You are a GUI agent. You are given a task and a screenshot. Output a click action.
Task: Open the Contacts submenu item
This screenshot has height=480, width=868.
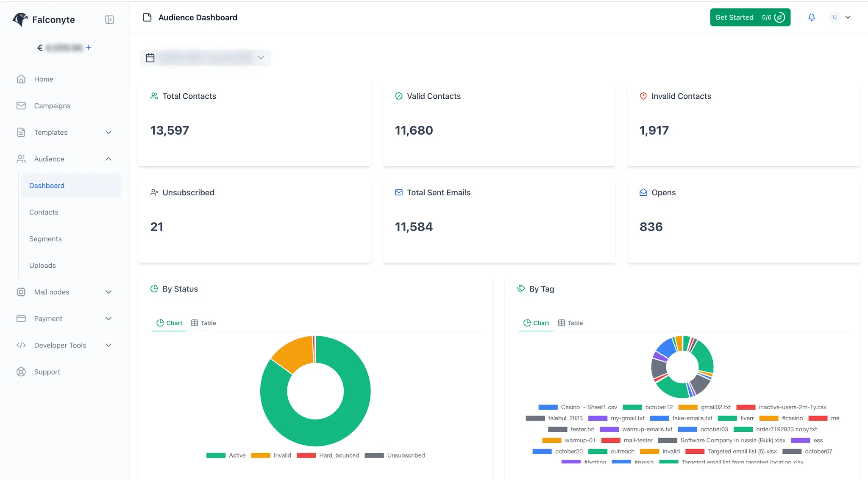44,212
